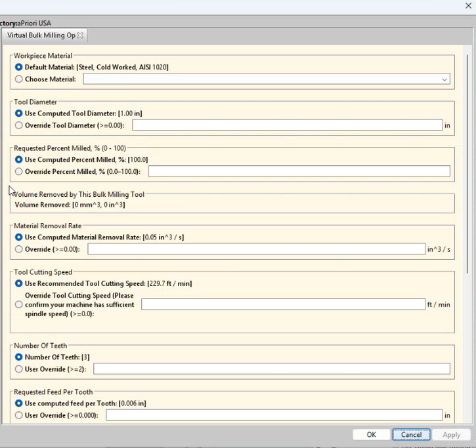Close the dialog window with X

click(x=468, y=6)
